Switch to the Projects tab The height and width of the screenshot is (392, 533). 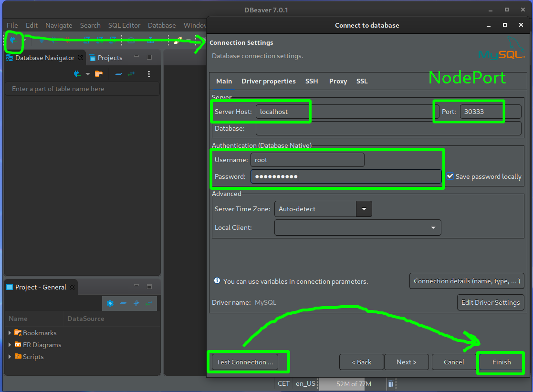click(106, 58)
